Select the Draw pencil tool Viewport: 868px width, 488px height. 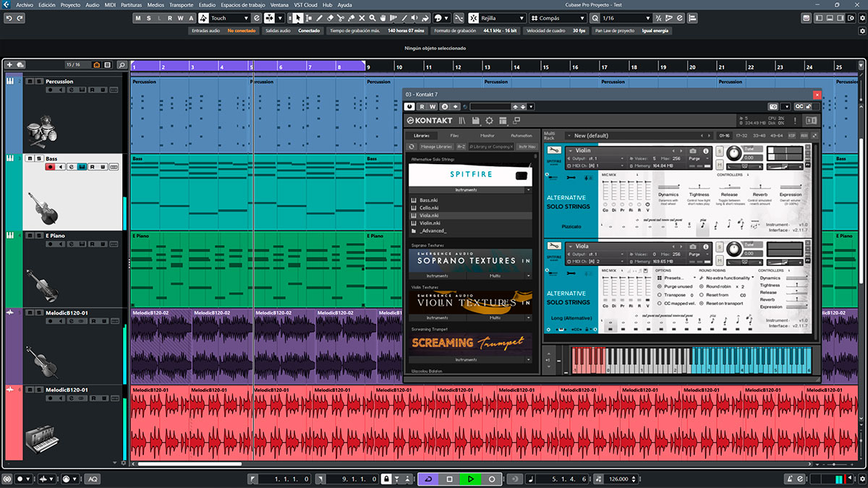click(318, 18)
